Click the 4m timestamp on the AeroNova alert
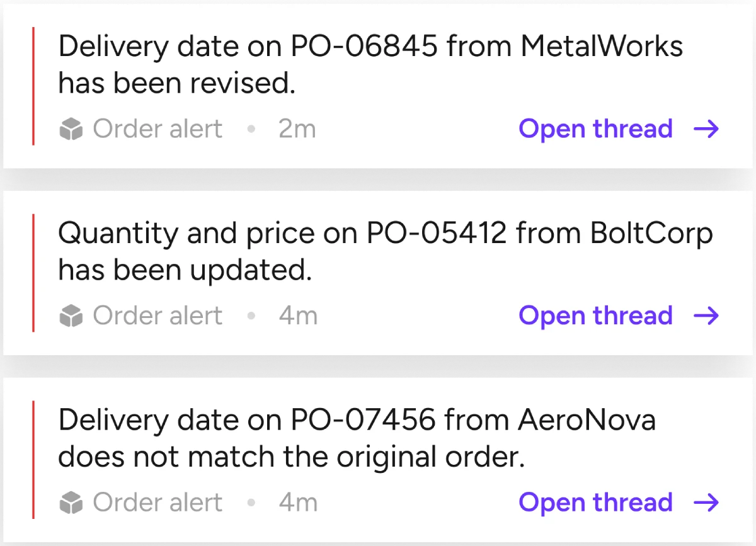The image size is (756, 546). 298,503
